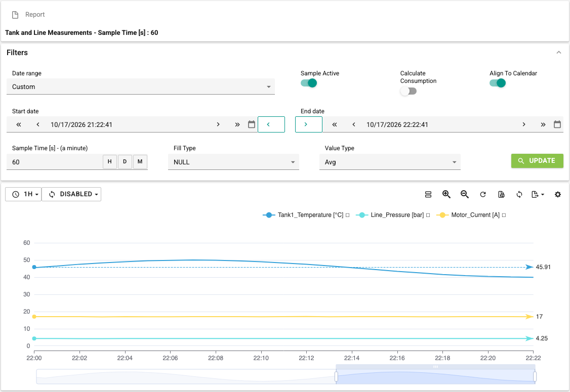This screenshot has width=570, height=392.
Task: Open the Fill Type dropdown
Action: point(233,162)
